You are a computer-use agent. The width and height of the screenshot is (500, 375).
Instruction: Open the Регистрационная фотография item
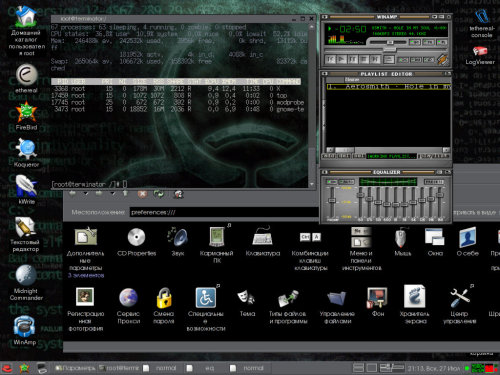click(85, 309)
